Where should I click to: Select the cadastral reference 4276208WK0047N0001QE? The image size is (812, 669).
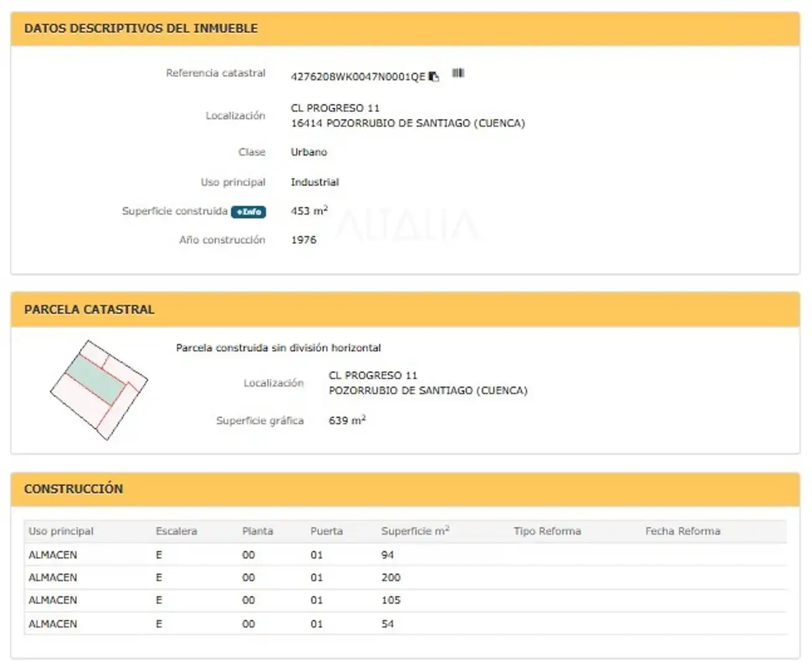pos(358,77)
